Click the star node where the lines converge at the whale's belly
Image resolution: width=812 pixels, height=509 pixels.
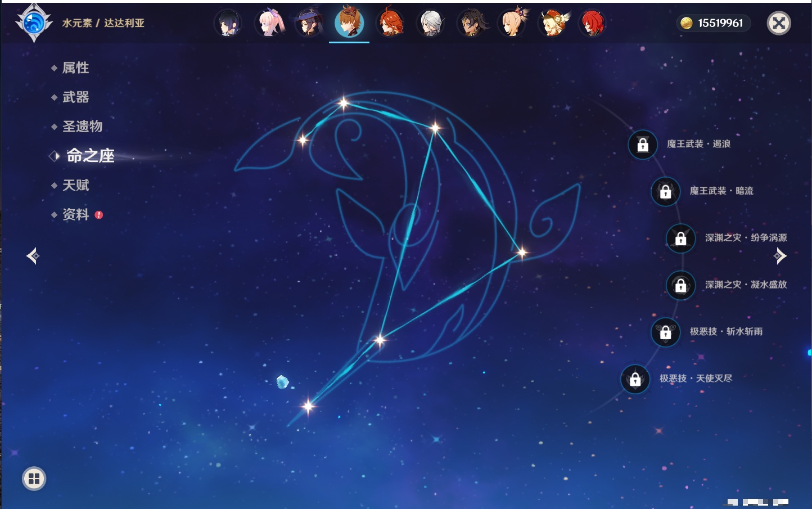380,340
